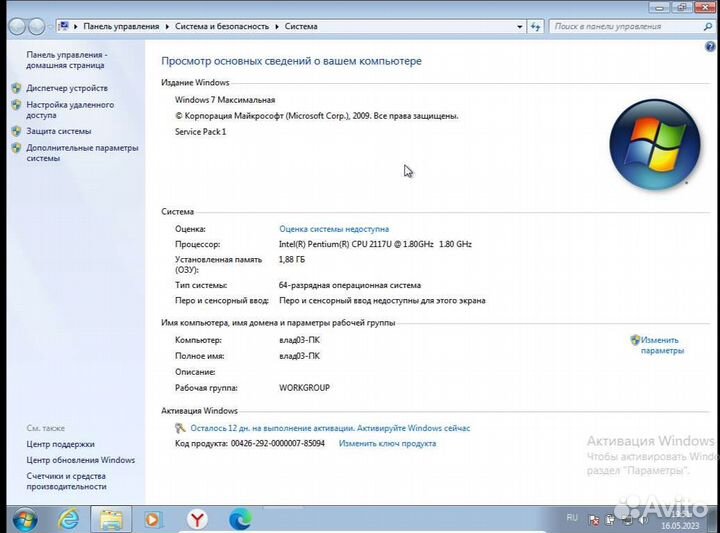
Task: Click Изменить ключ продукта link
Action: point(387,443)
